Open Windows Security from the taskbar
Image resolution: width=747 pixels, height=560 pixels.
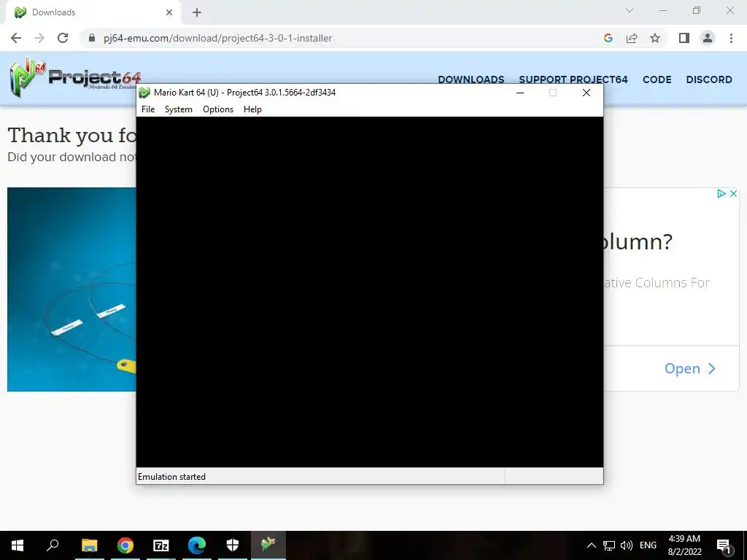click(x=233, y=545)
